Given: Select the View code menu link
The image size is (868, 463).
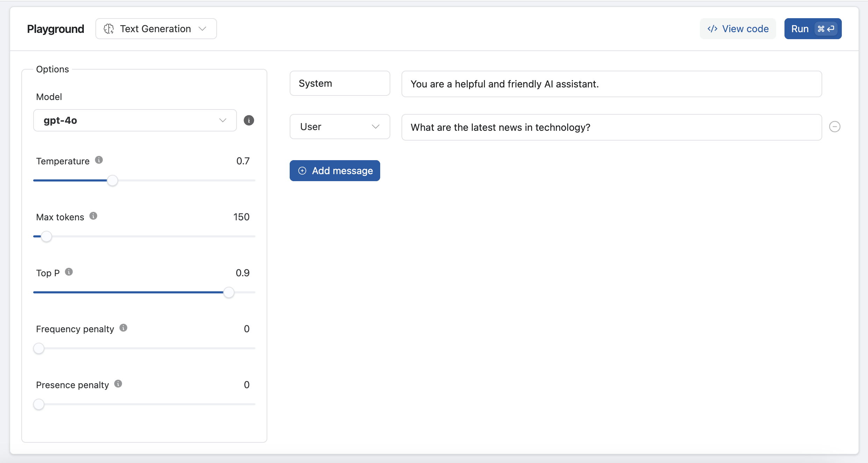Looking at the screenshot, I should pyautogui.click(x=739, y=28).
